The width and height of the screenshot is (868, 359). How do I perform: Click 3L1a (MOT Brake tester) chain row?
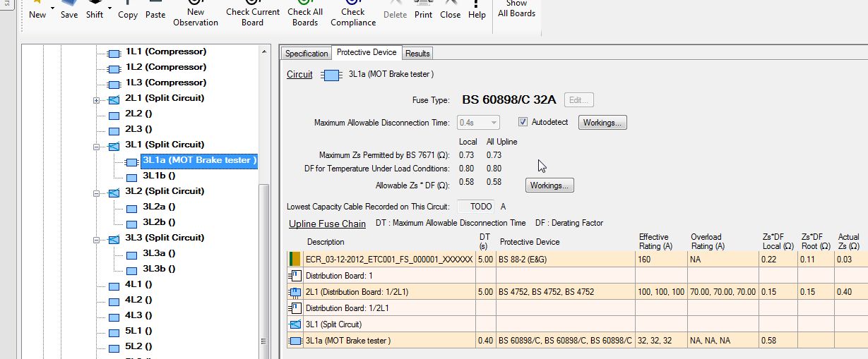tap(577, 341)
